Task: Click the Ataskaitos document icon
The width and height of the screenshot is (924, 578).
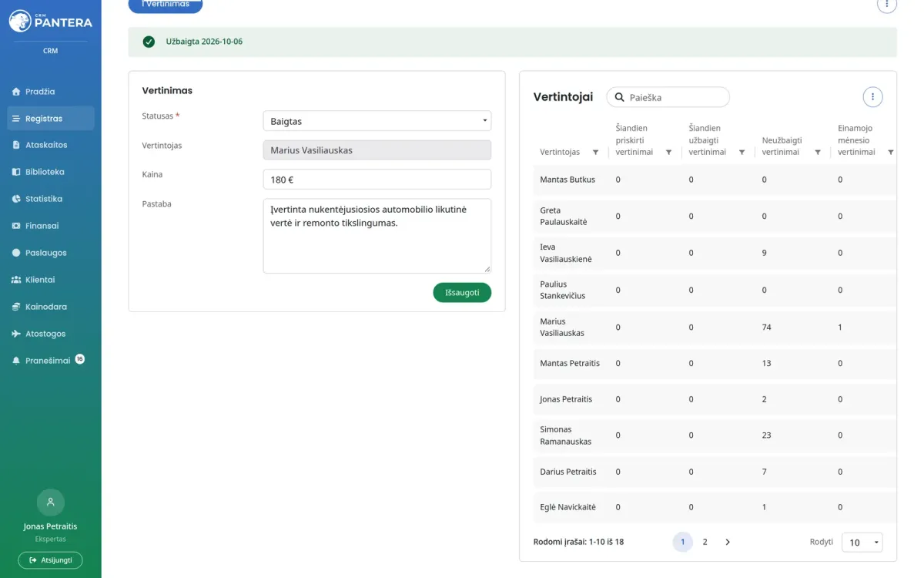Action: point(16,145)
